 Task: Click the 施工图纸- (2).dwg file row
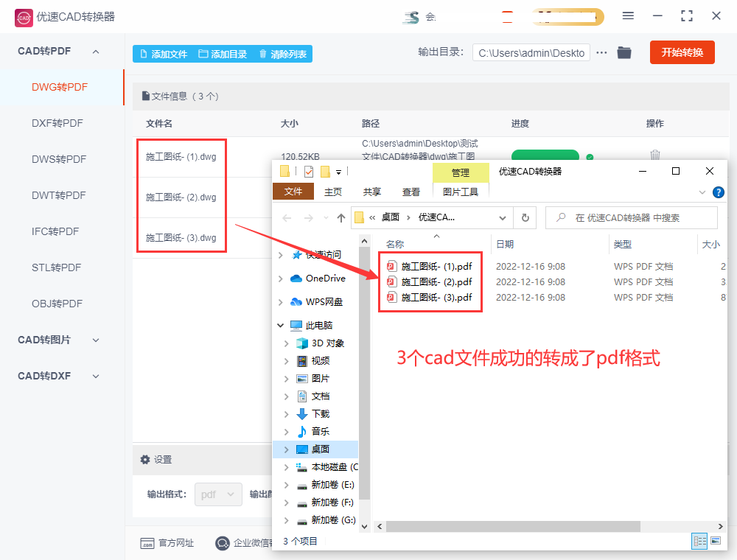[x=181, y=197]
